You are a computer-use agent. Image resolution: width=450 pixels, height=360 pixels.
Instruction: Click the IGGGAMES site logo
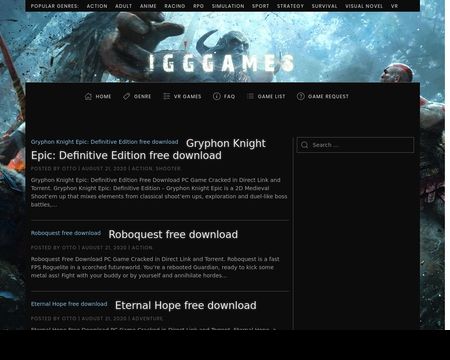(221, 63)
